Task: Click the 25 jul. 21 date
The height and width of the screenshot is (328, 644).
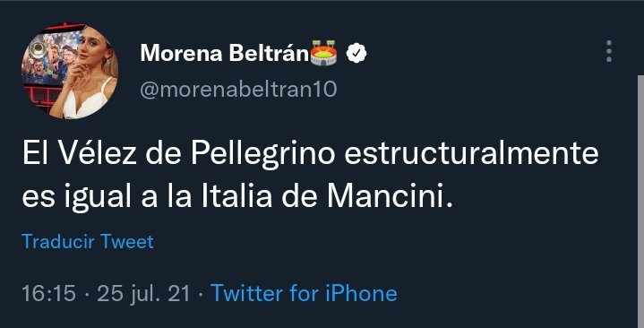Action: [x=143, y=294]
